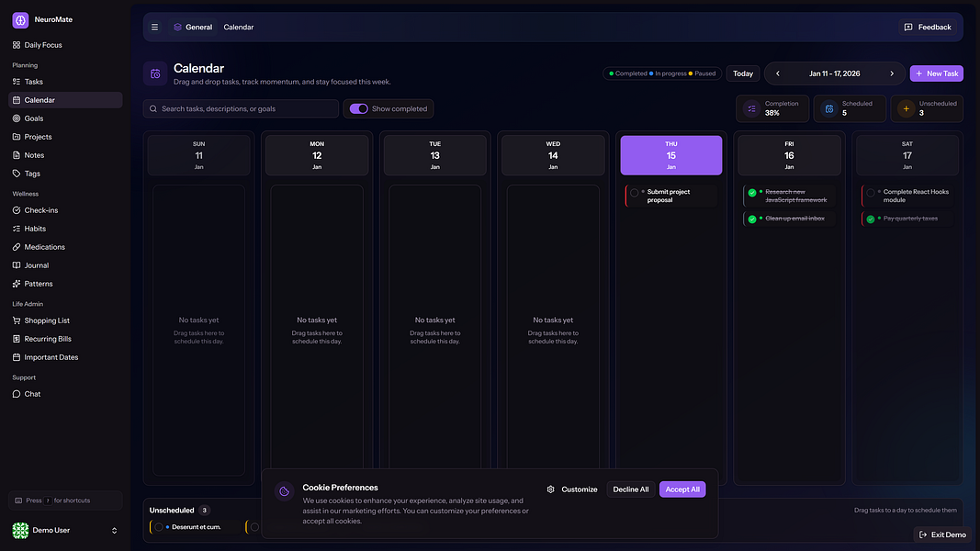Viewport: 980px width, 551px height.
Task: Click the General breadcrumb link
Action: coord(193,28)
